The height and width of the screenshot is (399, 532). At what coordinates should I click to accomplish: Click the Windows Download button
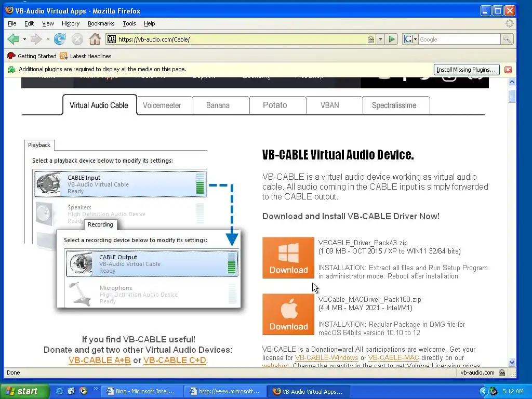(x=288, y=258)
